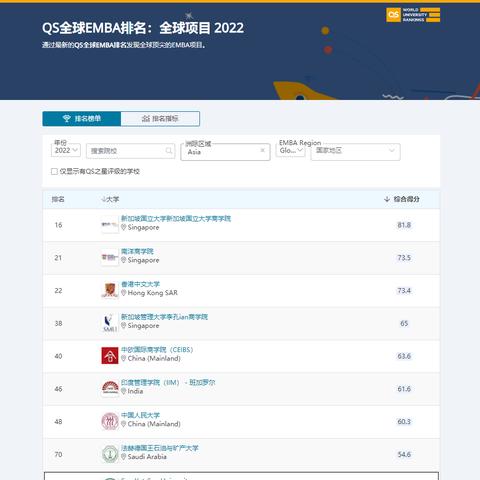Viewport: 480px width, 480px height.
Task: Click the score 81.8
Action: (x=404, y=225)
